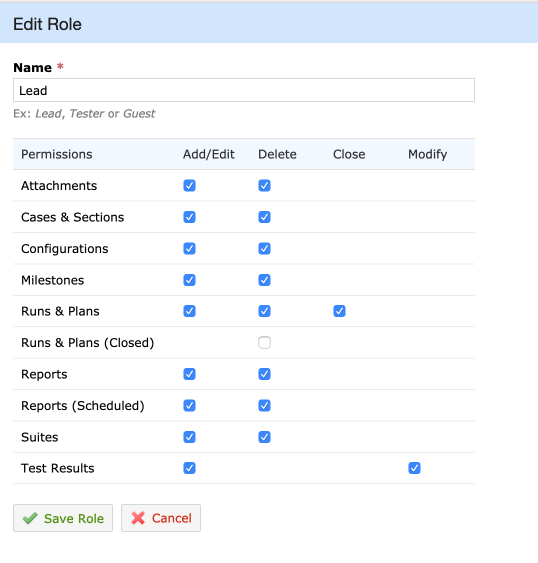The width and height of the screenshot is (538, 563).
Task: Uncheck Milestones Add/Edit checkbox
Action: 189,280
